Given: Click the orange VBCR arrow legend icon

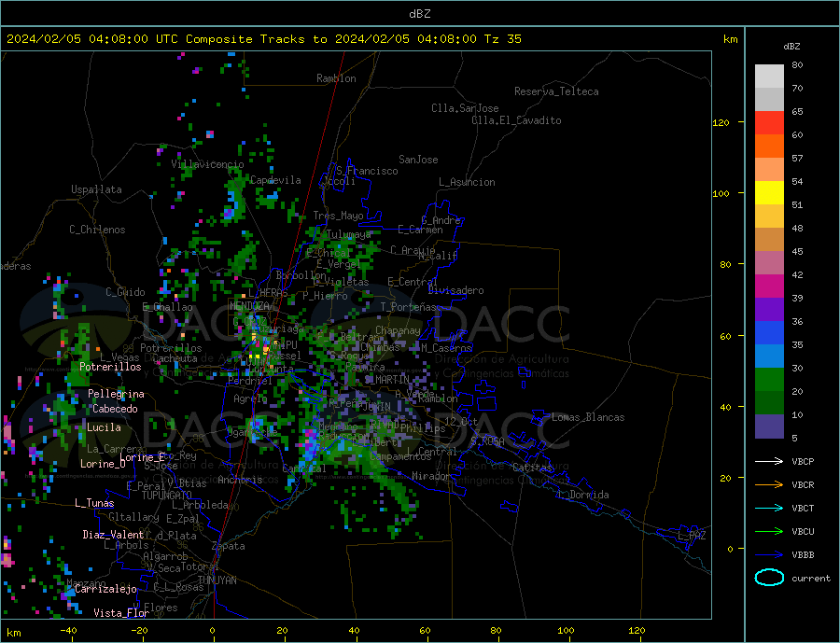Looking at the screenshot, I should [x=769, y=485].
